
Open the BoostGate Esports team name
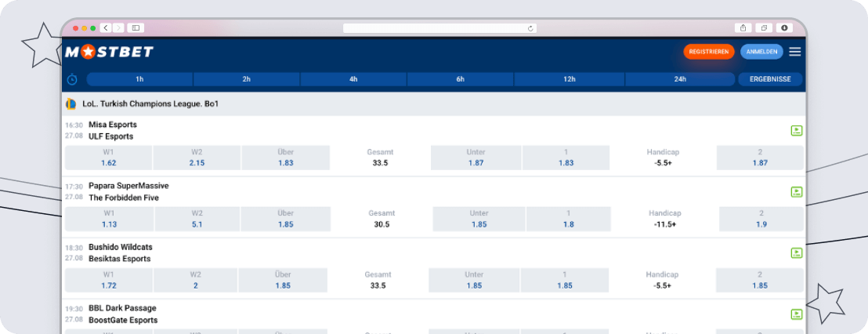[123, 320]
